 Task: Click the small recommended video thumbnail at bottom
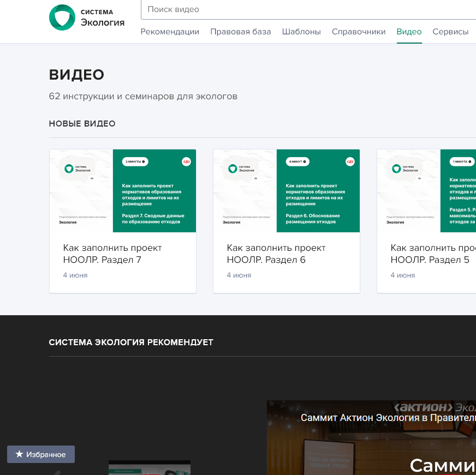click(x=150, y=467)
